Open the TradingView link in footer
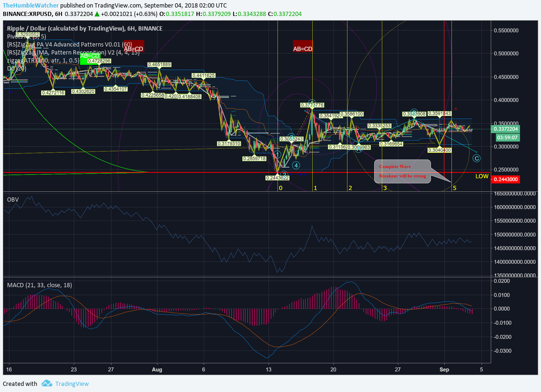The width and height of the screenshot is (541, 392). [72, 384]
